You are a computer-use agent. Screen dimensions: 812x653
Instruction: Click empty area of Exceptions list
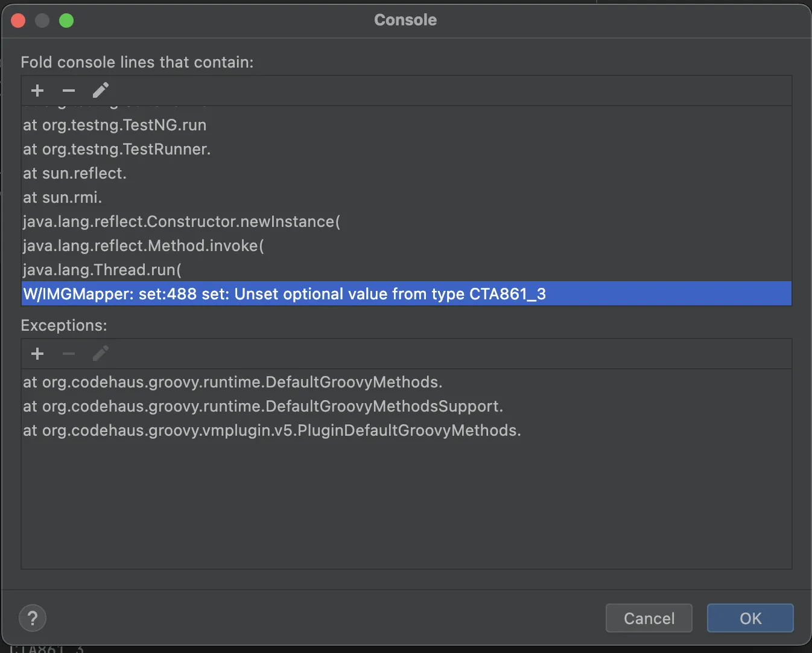coord(406,507)
